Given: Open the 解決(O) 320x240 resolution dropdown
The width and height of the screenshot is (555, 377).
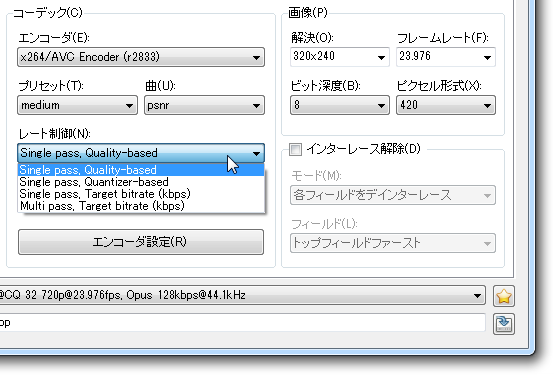Looking at the screenshot, I should (339, 57).
